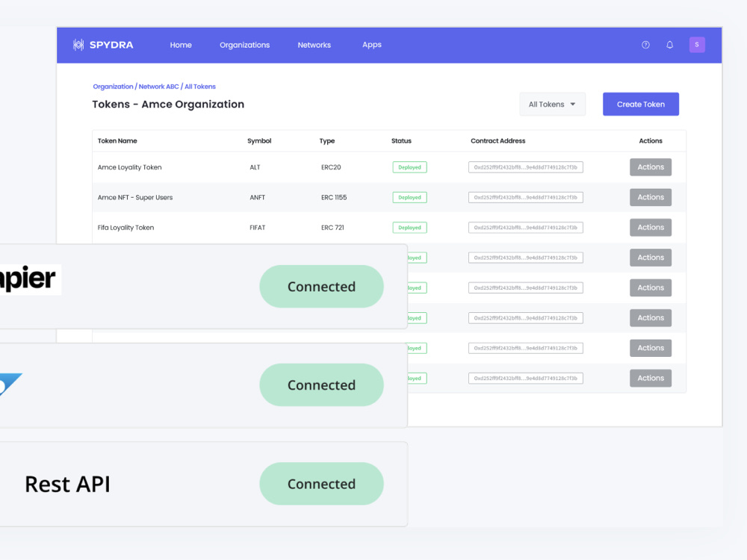Open the notifications bell icon
The height and width of the screenshot is (560, 747).
pyautogui.click(x=670, y=45)
